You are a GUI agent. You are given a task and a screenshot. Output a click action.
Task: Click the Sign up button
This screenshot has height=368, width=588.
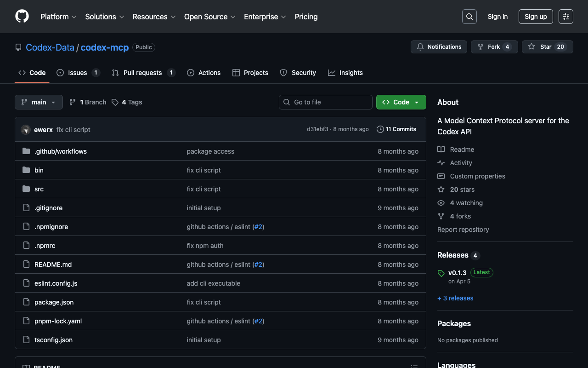(x=535, y=17)
